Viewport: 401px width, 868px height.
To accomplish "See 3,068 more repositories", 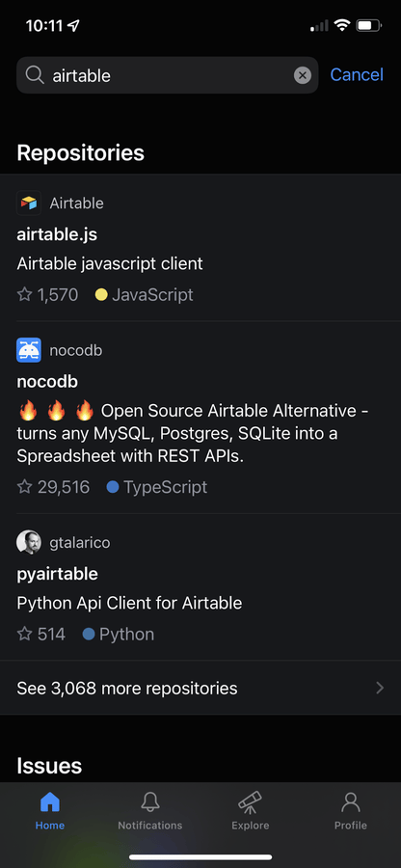I will (200, 688).
